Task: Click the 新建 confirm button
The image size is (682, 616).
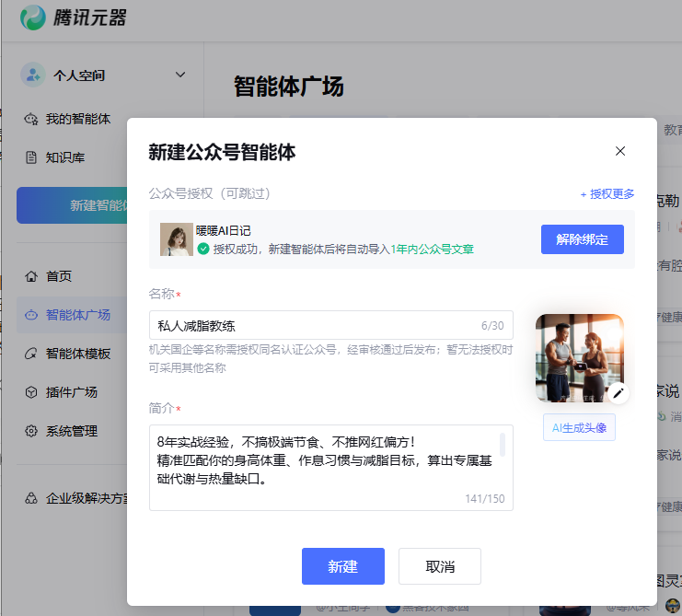Action: click(342, 566)
